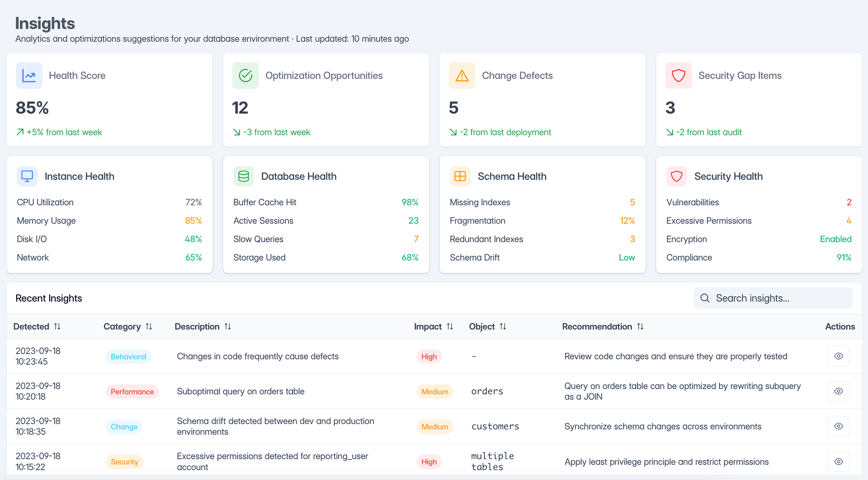
Task: Click the Database Health cylinder icon
Action: [x=243, y=176]
